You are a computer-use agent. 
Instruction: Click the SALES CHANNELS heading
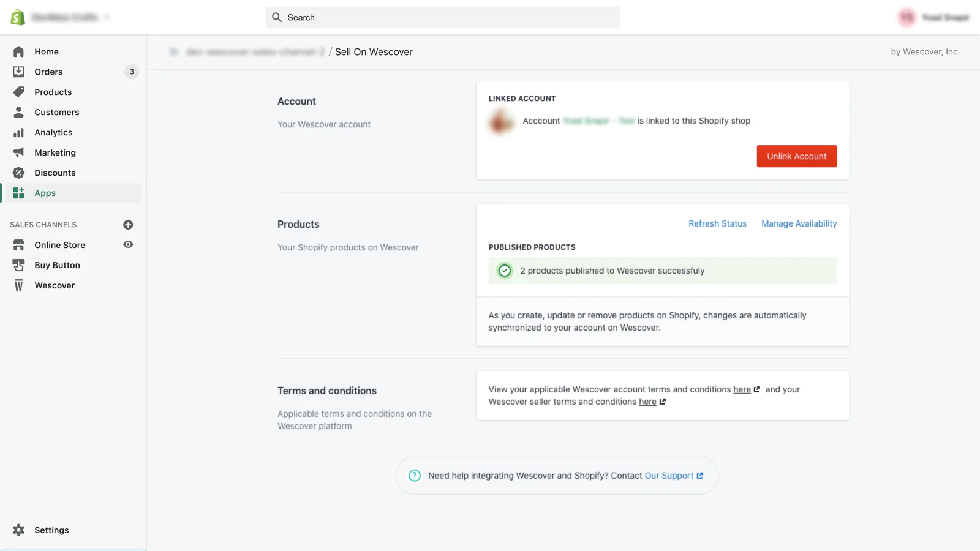tap(43, 225)
